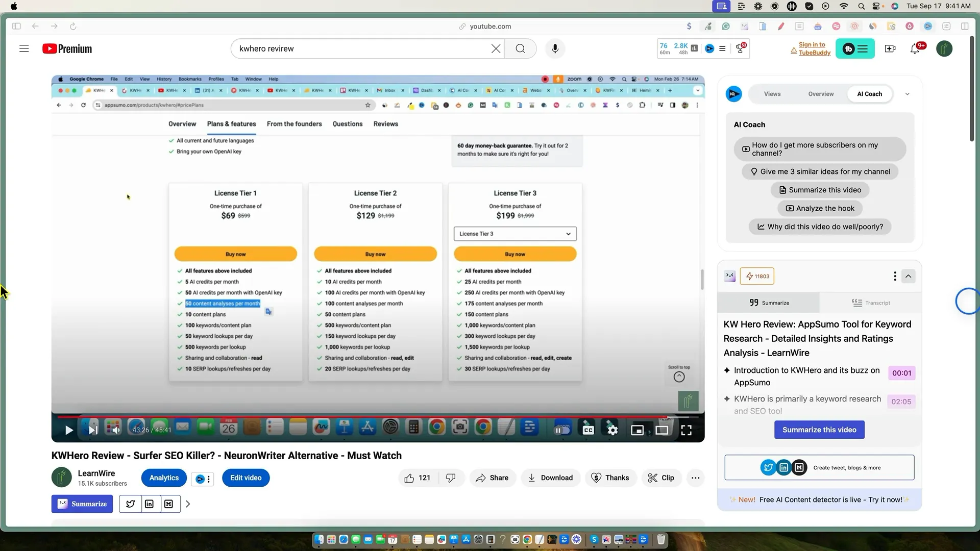The image size is (980, 551).
Task: Switch to the Overview tab
Action: (x=821, y=94)
